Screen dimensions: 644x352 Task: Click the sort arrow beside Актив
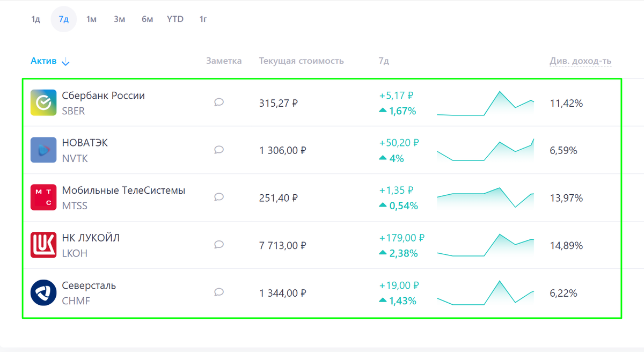[x=65, y=62]
